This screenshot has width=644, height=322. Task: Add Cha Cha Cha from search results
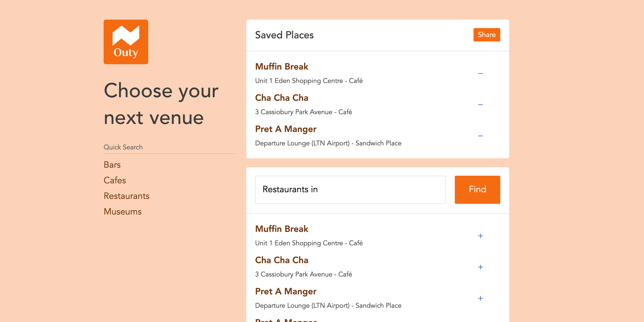[480, 267]
